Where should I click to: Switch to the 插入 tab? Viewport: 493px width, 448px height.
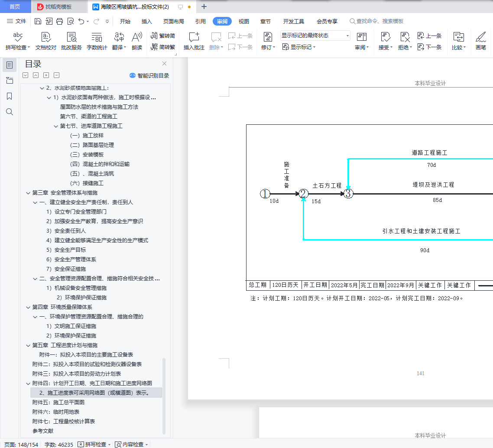146,21
